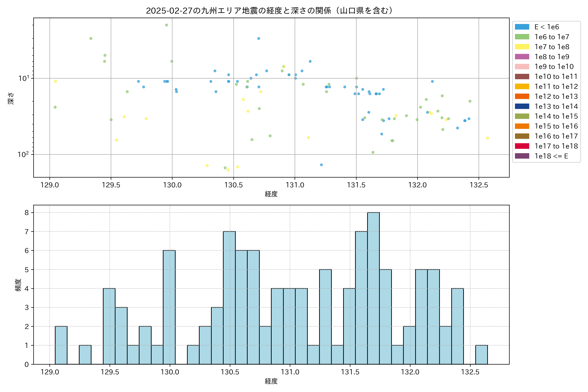Image resolution: width=588 pixels, height=392 pixels.
Task: Click the 経度 x-axis label under the scatter plot
Action: [271, 194]
